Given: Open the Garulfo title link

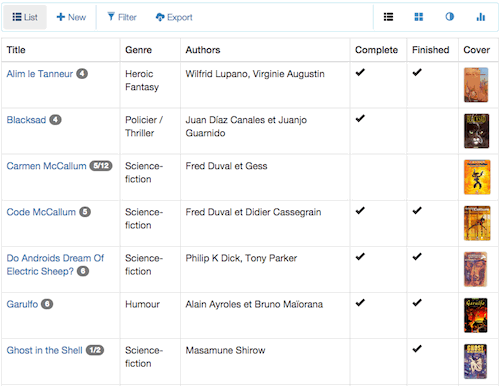Looking at the screenshot, I should pyautogui.click(x=22, y=304).
